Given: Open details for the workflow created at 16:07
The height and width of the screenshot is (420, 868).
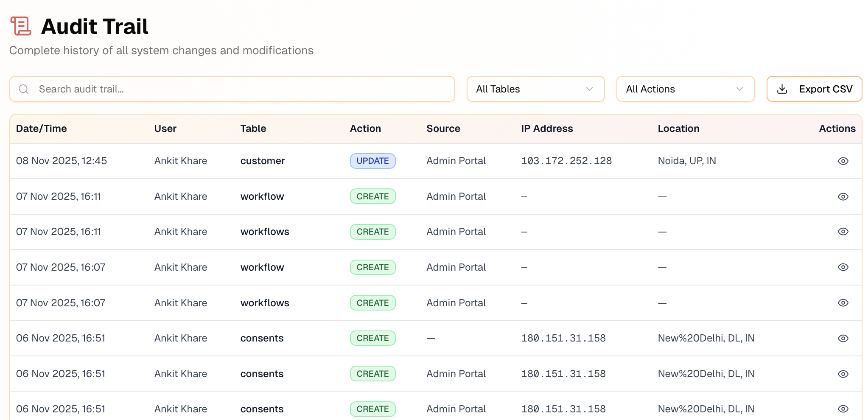Looking at the screenshot, I should (x=843, y=267).
